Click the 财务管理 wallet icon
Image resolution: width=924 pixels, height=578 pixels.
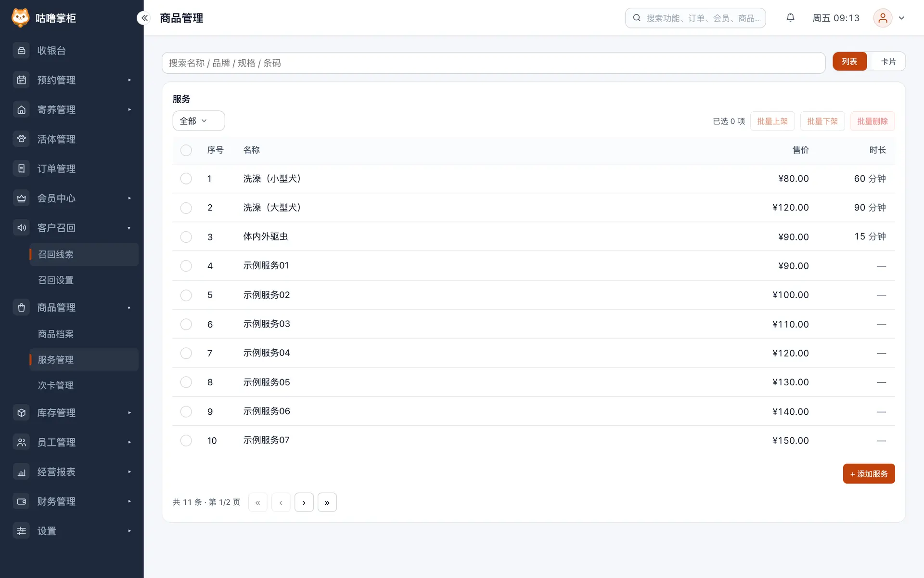[21, 501]
